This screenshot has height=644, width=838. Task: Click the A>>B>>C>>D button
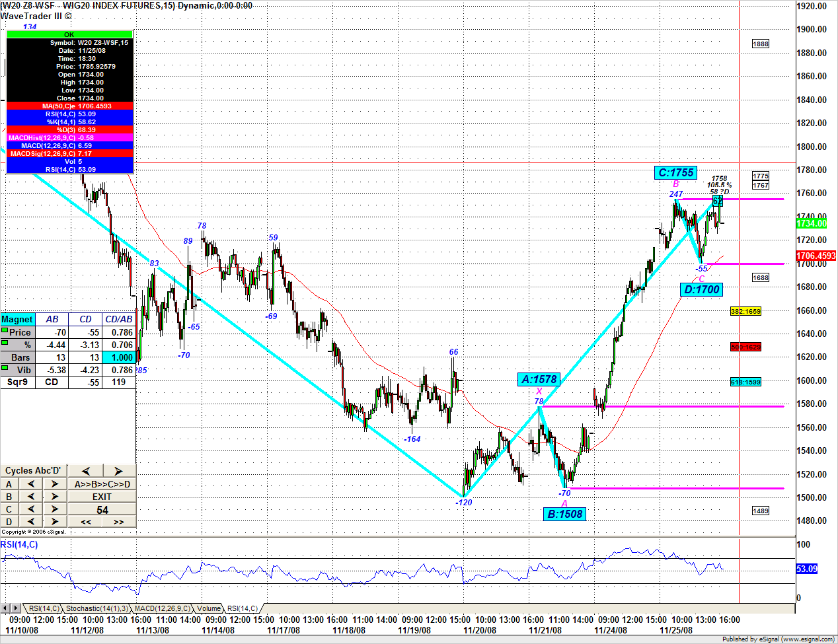pos(102,484)
